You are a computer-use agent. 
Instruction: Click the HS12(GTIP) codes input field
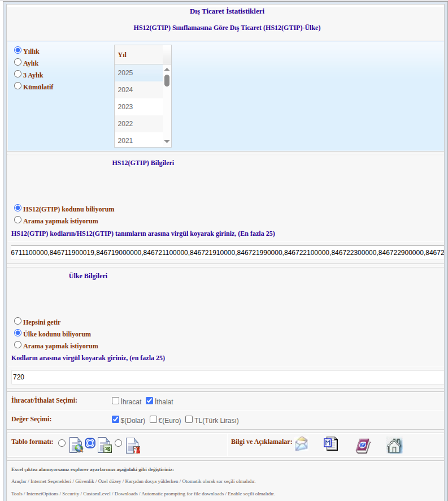(226, 252)
